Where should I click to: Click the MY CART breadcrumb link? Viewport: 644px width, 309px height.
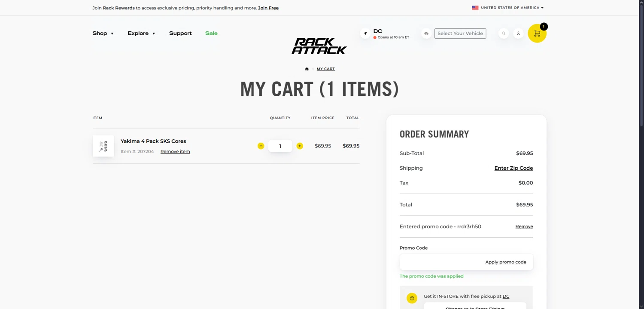click(326, 69)
